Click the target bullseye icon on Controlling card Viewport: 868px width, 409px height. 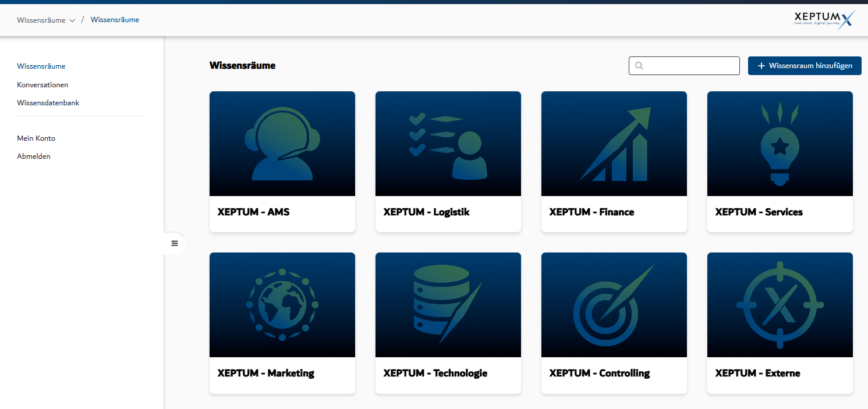tap(614, 305)
